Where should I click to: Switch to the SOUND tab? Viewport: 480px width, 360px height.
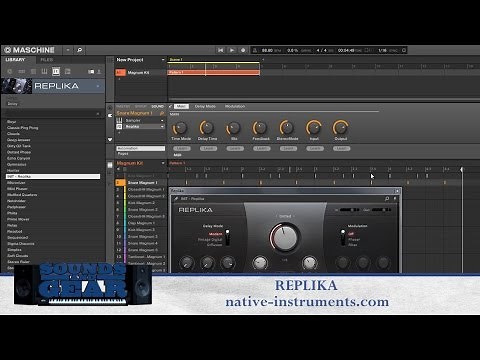click(x=157, y=107)
